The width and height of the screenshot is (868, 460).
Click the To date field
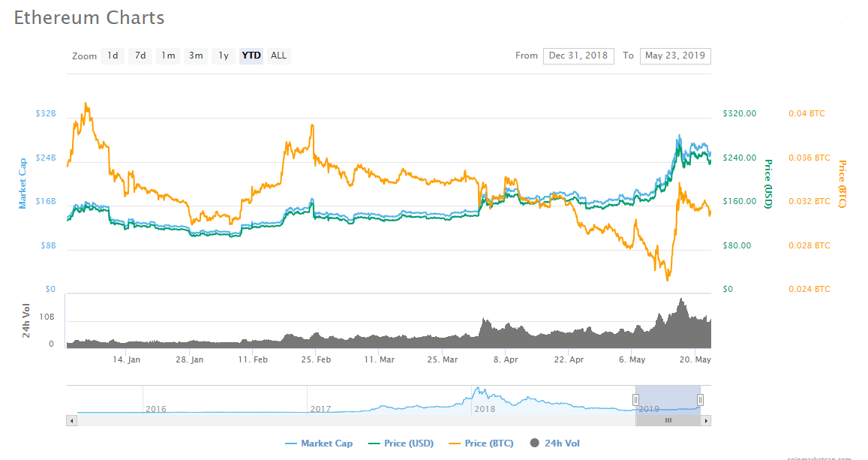coord(674,56)
